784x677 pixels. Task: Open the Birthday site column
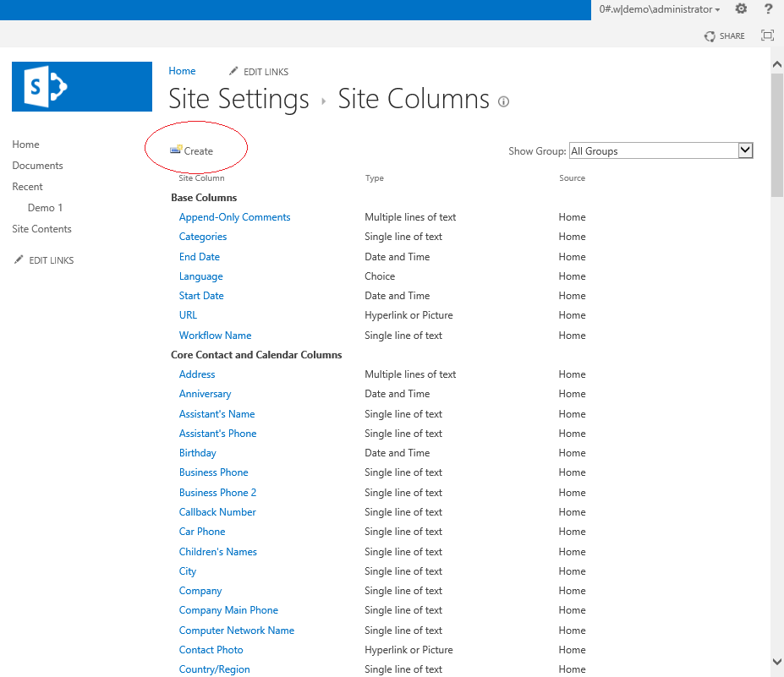[x=197, y=452]
